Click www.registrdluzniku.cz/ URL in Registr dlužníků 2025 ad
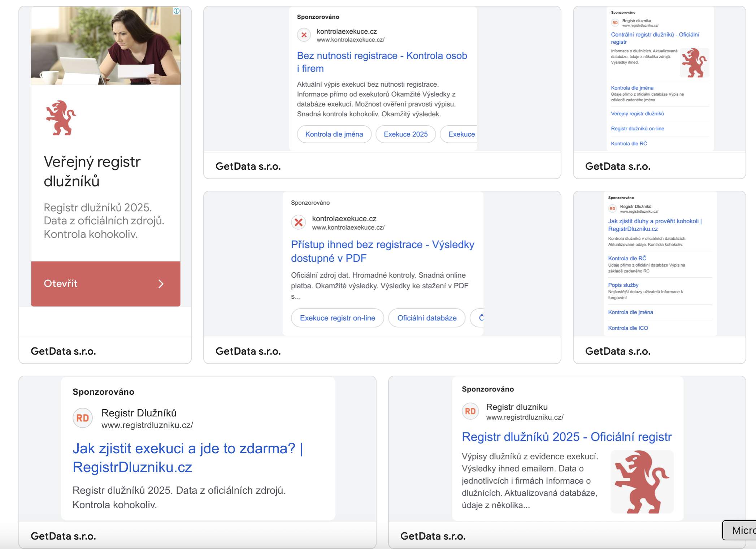Image resolution: width=756 pixels, height=549 pixels. pyautogui.click(x=525, y=417)
